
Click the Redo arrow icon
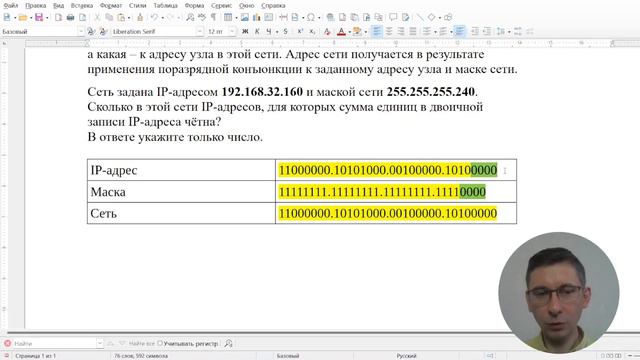click(171, 17)
